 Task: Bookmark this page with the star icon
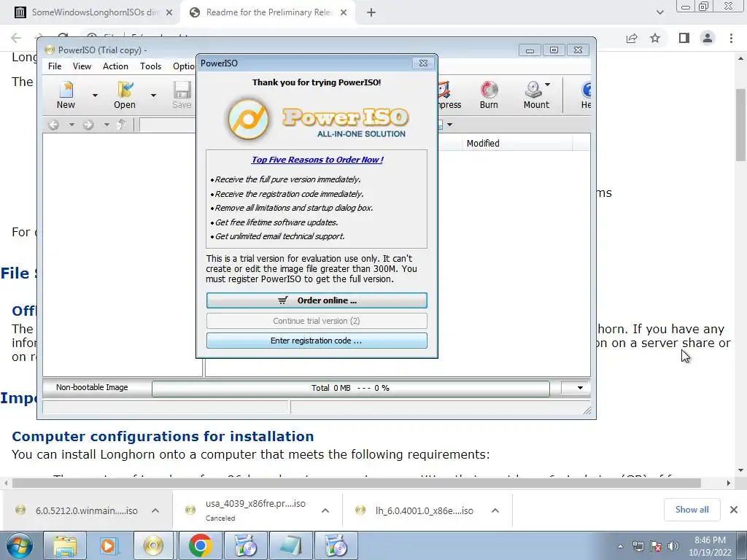point(655,38)
